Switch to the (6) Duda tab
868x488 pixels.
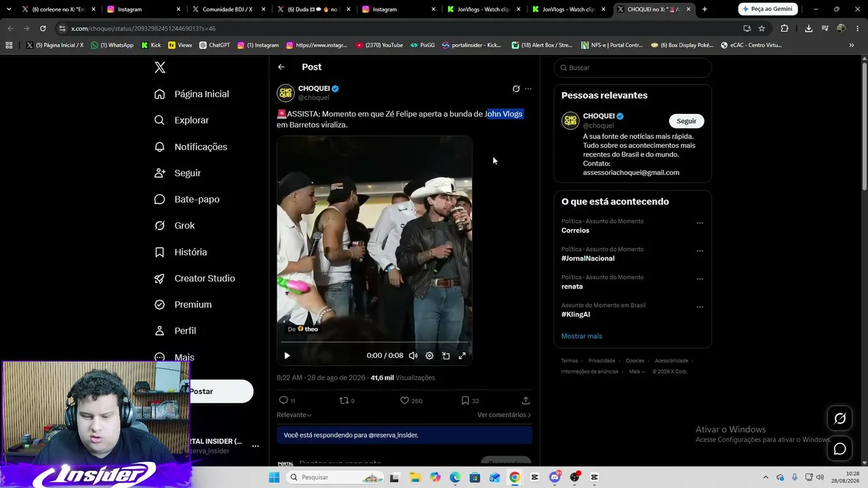(313, 9)
